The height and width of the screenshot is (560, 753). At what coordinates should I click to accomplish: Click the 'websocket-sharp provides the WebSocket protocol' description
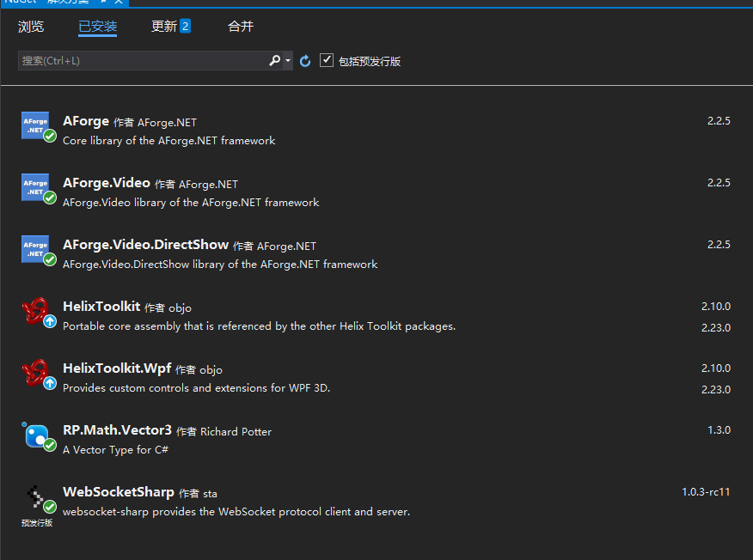(x=236, y=512)
